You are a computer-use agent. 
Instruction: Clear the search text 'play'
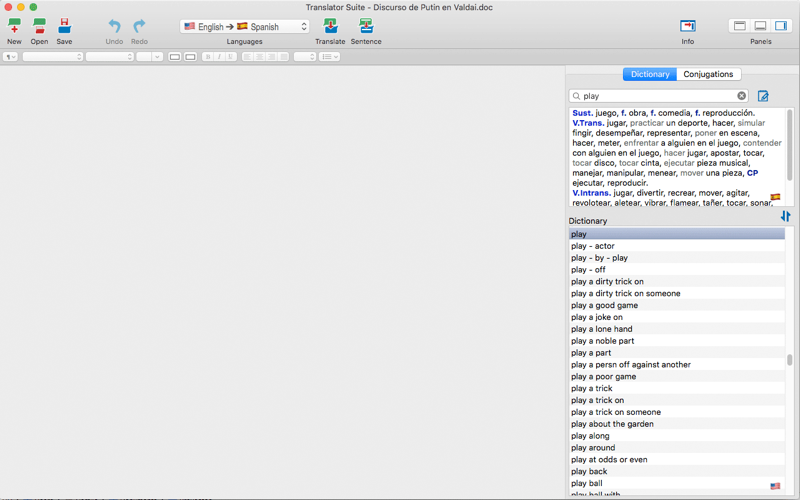pyautogui.click(x=741, y=96)
